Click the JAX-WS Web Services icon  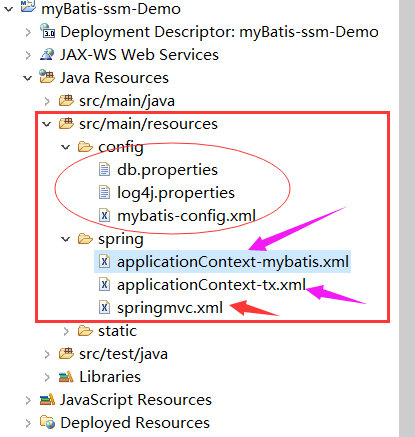point(47,54)
